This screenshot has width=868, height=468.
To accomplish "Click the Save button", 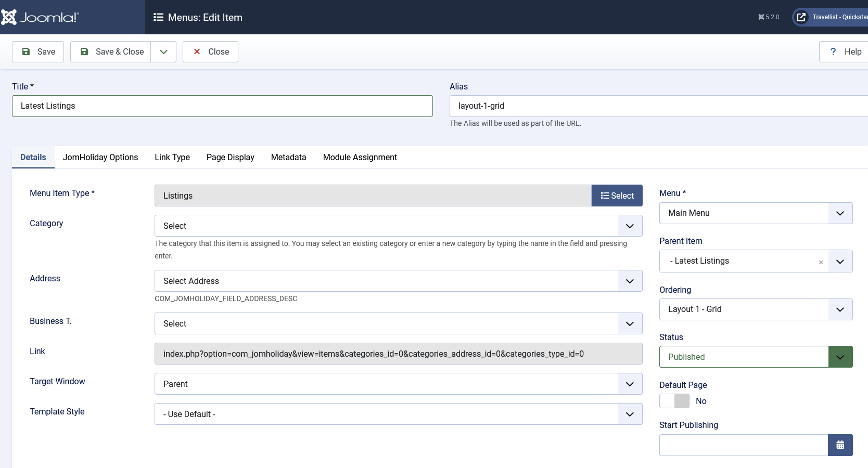I will point(38,51).
